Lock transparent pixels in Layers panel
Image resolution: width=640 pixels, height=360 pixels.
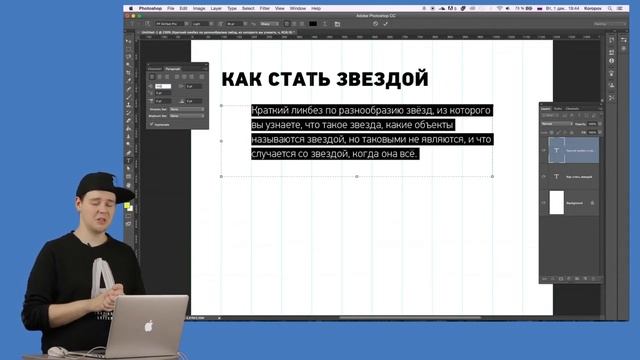click(551, 132)
